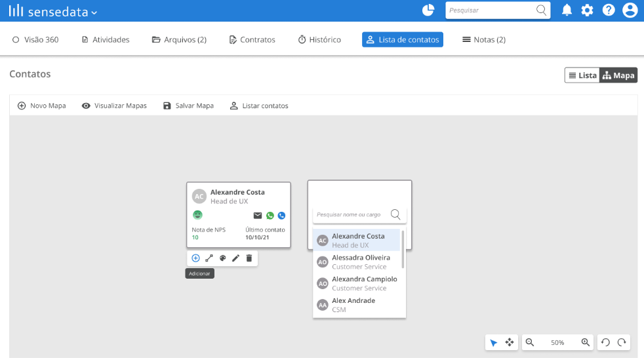Undo last map action

pyautogui.click(x=605, y=342)
